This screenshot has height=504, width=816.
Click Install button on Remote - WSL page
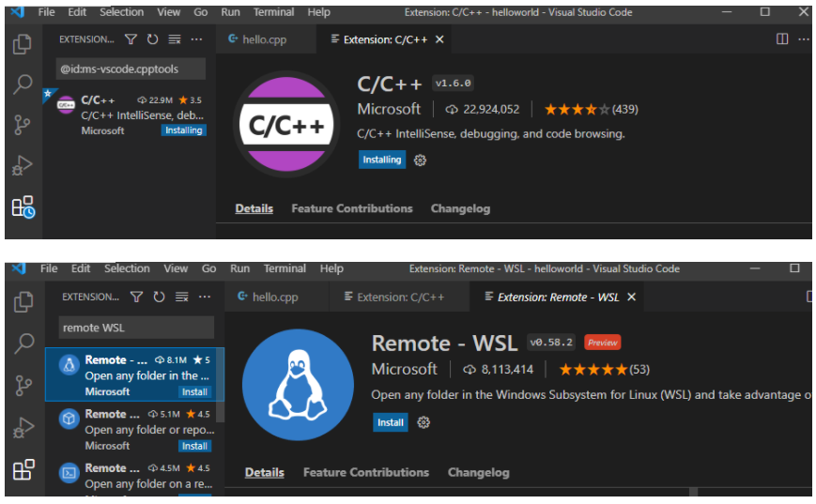coord(391,422)
